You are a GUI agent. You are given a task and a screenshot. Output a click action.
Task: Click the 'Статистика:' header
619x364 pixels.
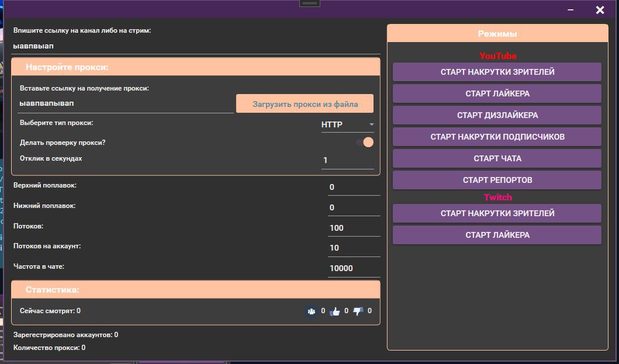(x=196, y=290)
